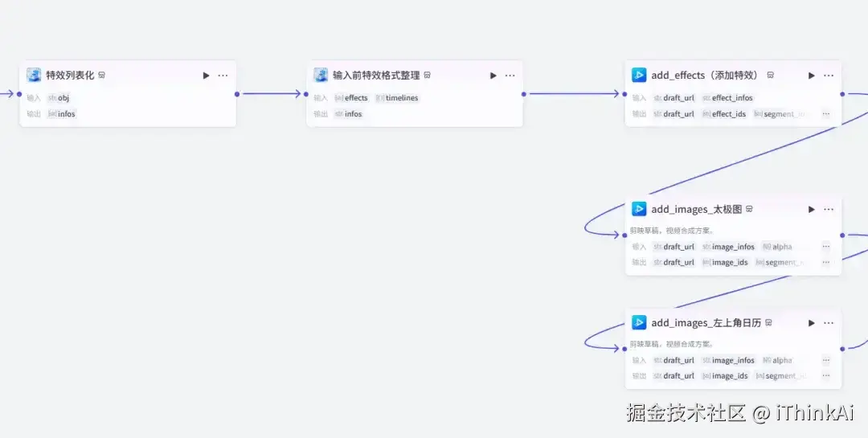Expand hidden outputs of add_images_左上角日历 node
Image resolution: width=868 pixels, height=438 pixels.
click(x=826, y=376)
